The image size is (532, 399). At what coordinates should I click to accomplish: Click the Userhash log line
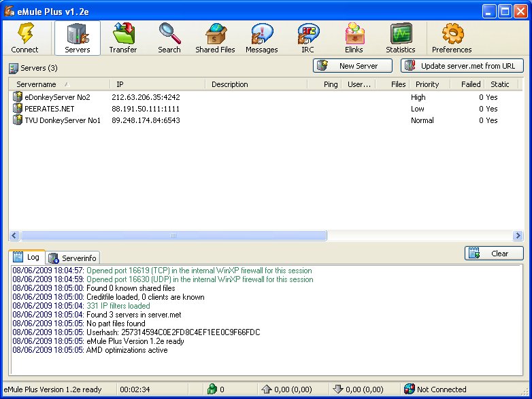tap(136, 332)
